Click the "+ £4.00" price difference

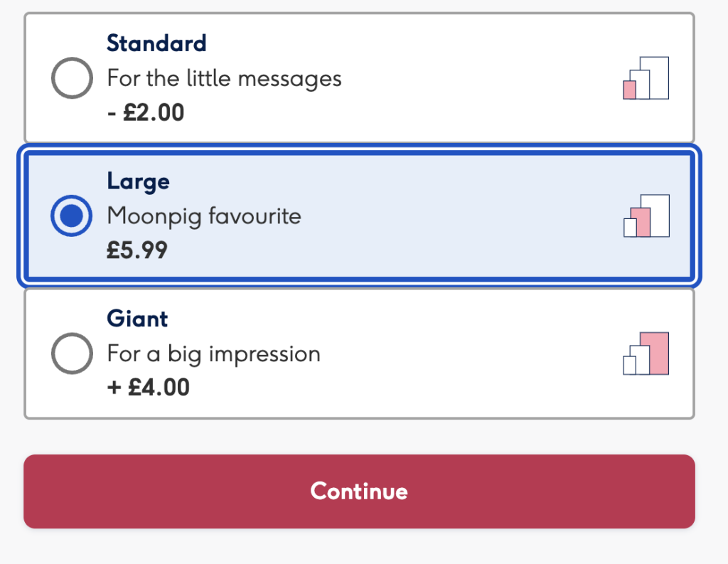[x=149, y=388]
